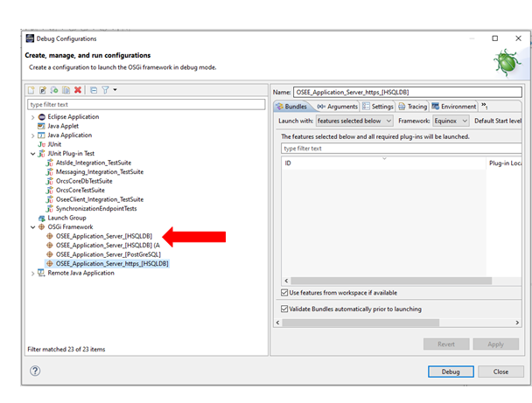Select OseeClient_Integration_TestSuite configuration
Image resolution: width=532 pixels, height=403 pixels.
coord(100,199)
